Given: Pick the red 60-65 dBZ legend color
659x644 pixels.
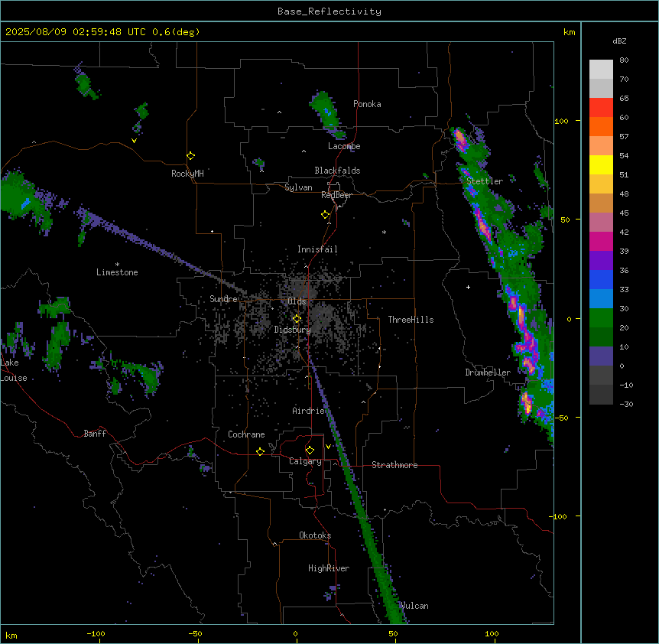Looking at the screenshot, I should tap(601, 108).
